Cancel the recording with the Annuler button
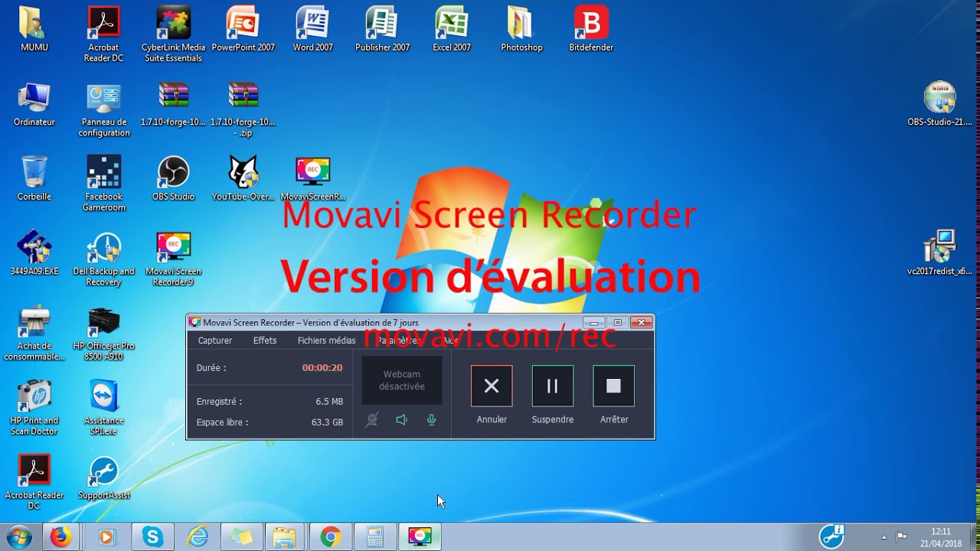 [x=492, y=386]
